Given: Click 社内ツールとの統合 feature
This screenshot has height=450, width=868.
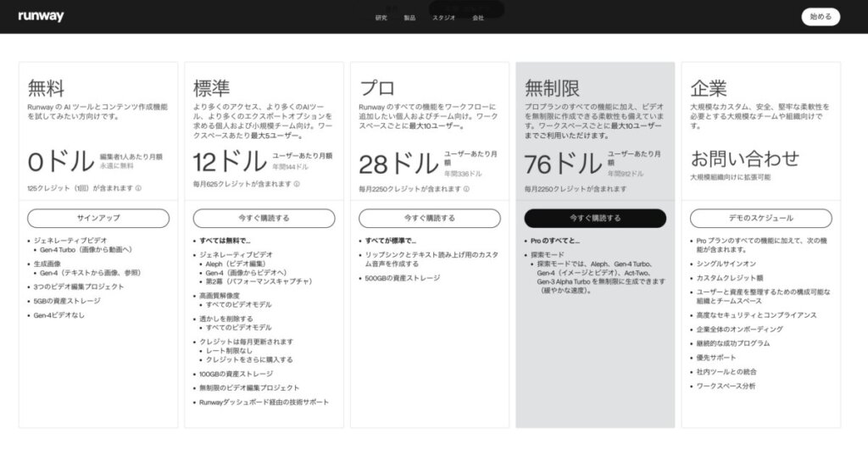Looking at the screenshot, I should 726,372.
